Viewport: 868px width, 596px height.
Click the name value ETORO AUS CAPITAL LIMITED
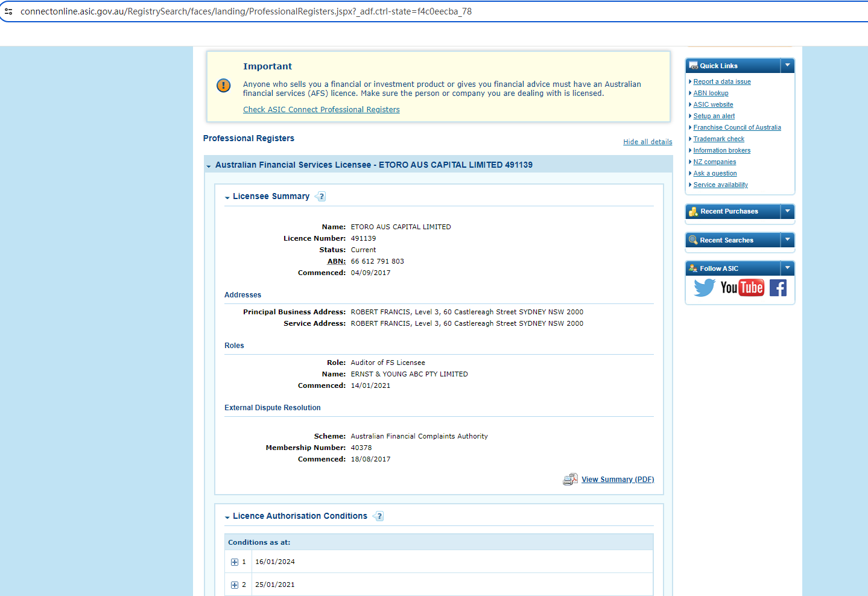point(401,227)
